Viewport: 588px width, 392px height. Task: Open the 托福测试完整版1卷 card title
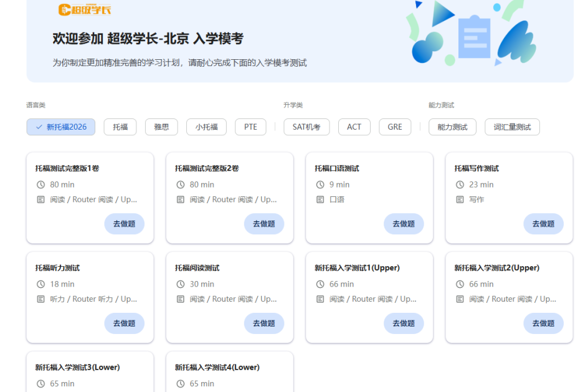(x=67, y=168)
